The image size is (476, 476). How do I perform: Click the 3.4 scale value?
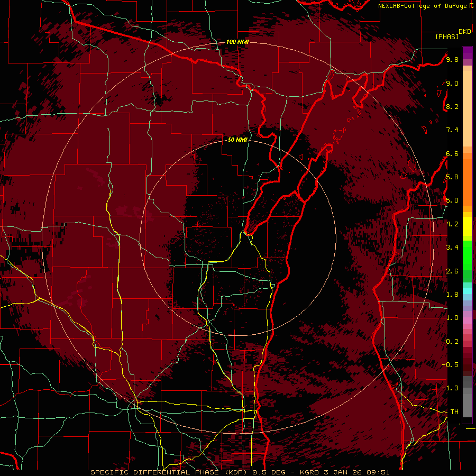click(x=452, y=248)
